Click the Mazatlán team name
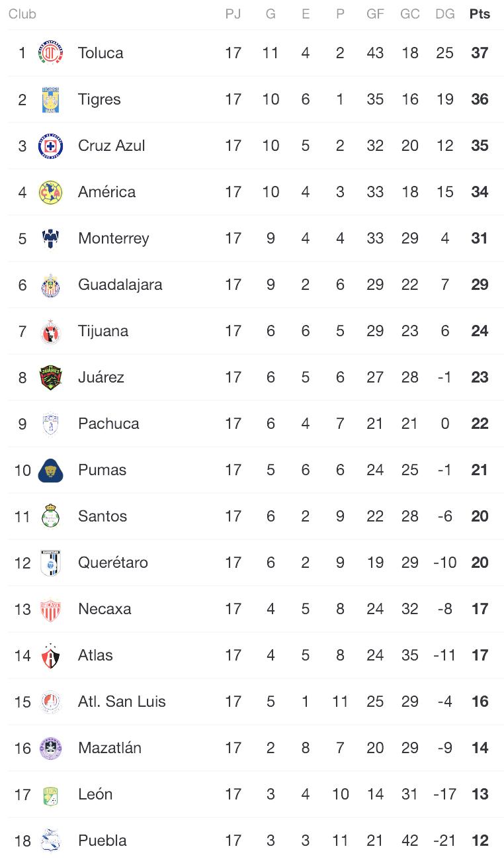This screenshot has width=504, height=867. (110, 748)
